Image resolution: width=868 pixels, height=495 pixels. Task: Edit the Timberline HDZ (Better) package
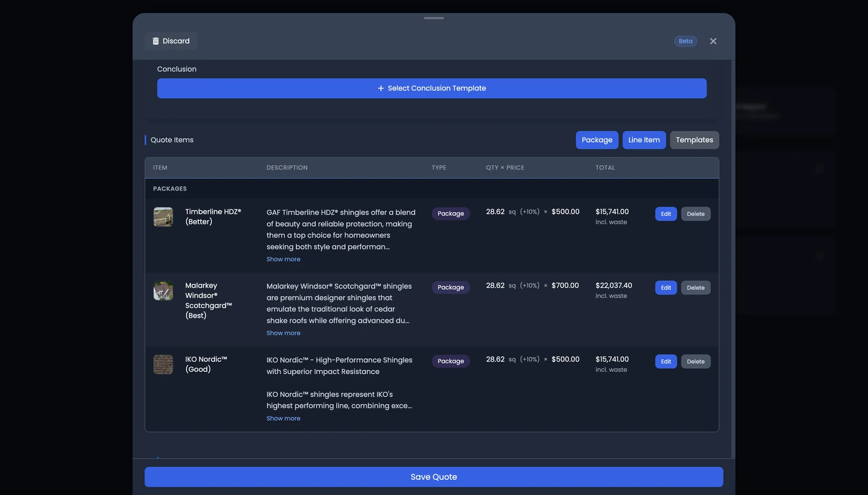tap(666, 214)
